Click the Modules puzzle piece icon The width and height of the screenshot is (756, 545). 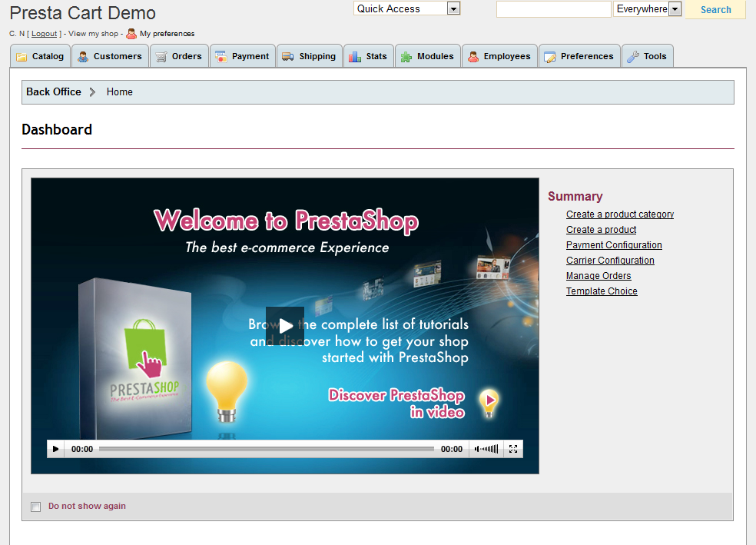tap(406, 57)
